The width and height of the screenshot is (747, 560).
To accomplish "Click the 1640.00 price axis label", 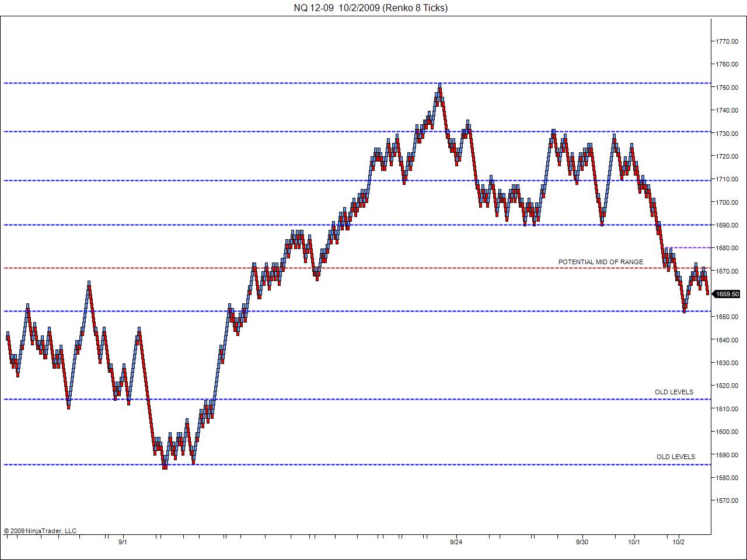I will pyautogui.click(x=727, y=340).
